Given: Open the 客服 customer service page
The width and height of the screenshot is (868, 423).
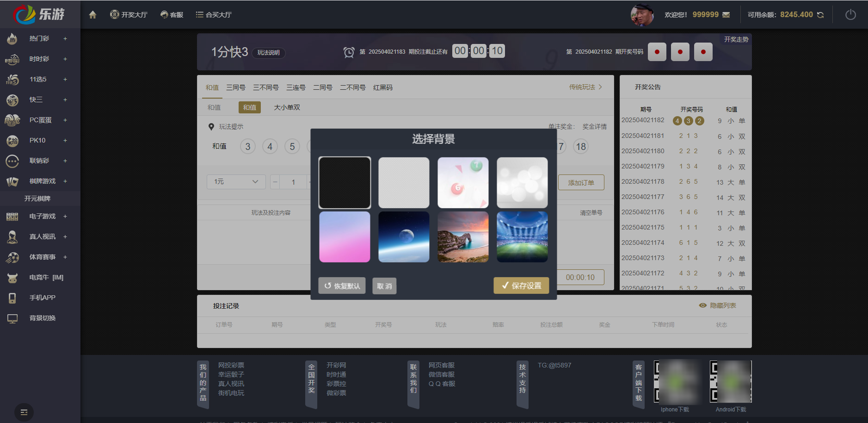Looking at the screenshot, I should 172,14.
